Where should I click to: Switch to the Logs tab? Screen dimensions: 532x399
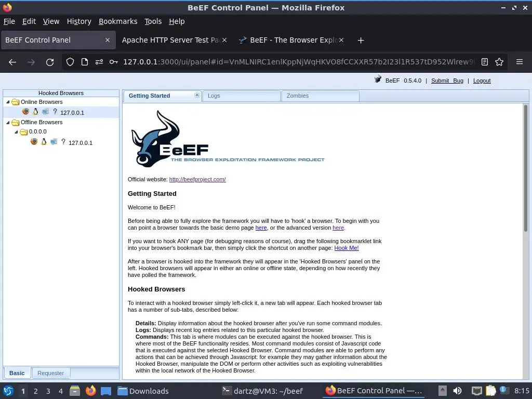click(x=241, y=96)
